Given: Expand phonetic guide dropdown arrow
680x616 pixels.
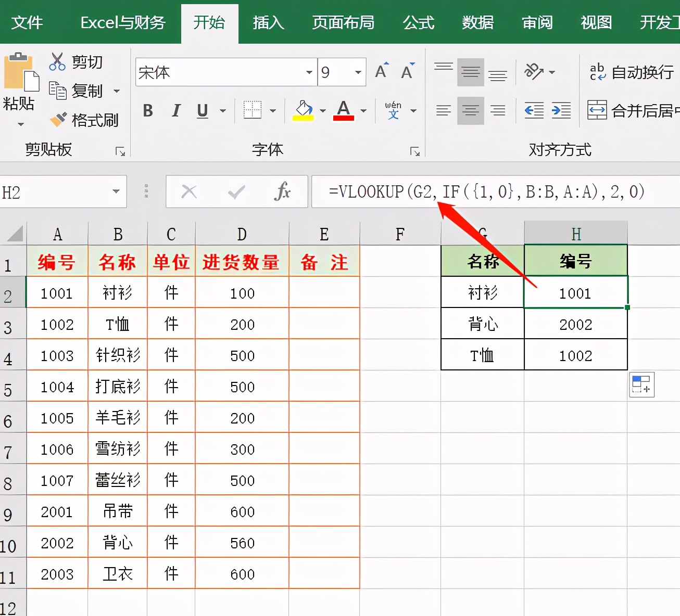Looking at the screenshot, I should [413, 110].
